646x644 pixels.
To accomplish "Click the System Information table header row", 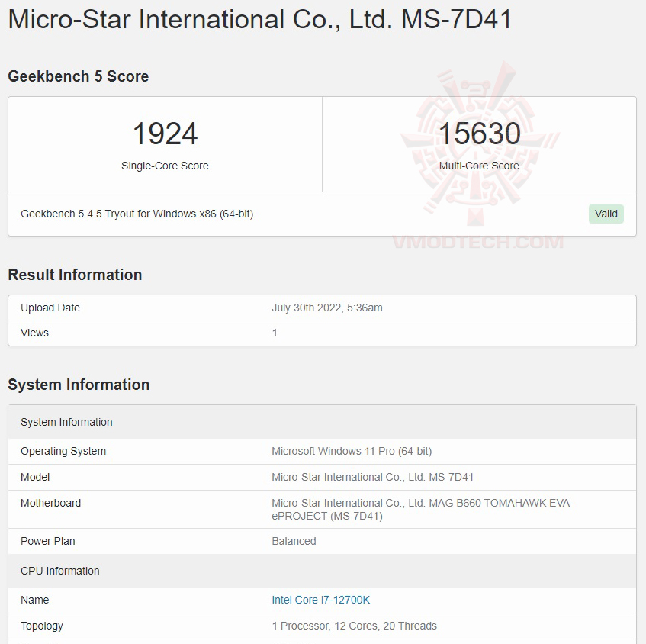I will click(x=322, y=422).
